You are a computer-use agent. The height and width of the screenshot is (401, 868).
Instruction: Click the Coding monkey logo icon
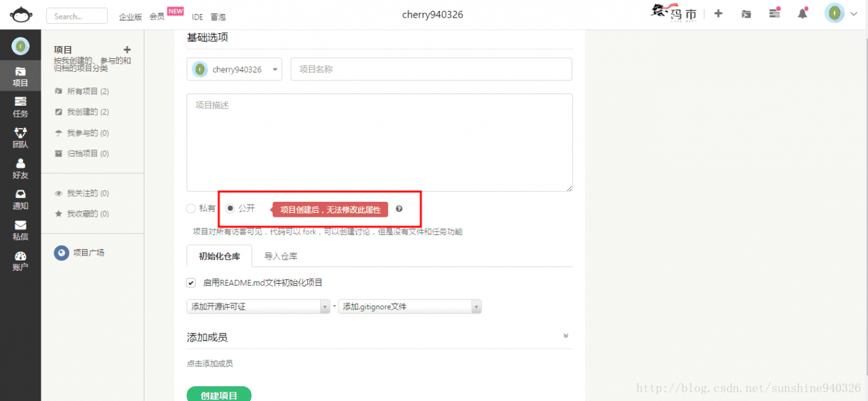(x=20, y=14)
